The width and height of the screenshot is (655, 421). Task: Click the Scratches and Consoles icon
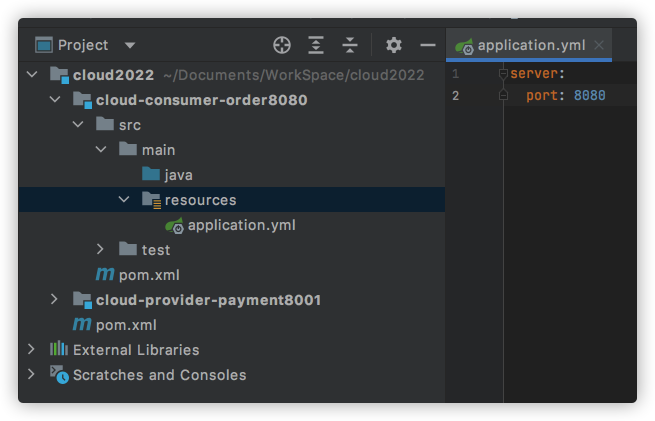(59, 375)
